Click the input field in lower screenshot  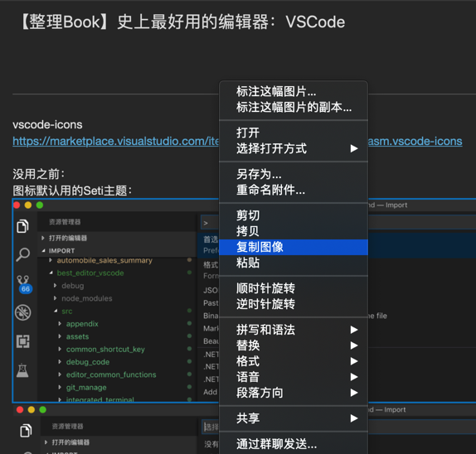coord(211,427)
